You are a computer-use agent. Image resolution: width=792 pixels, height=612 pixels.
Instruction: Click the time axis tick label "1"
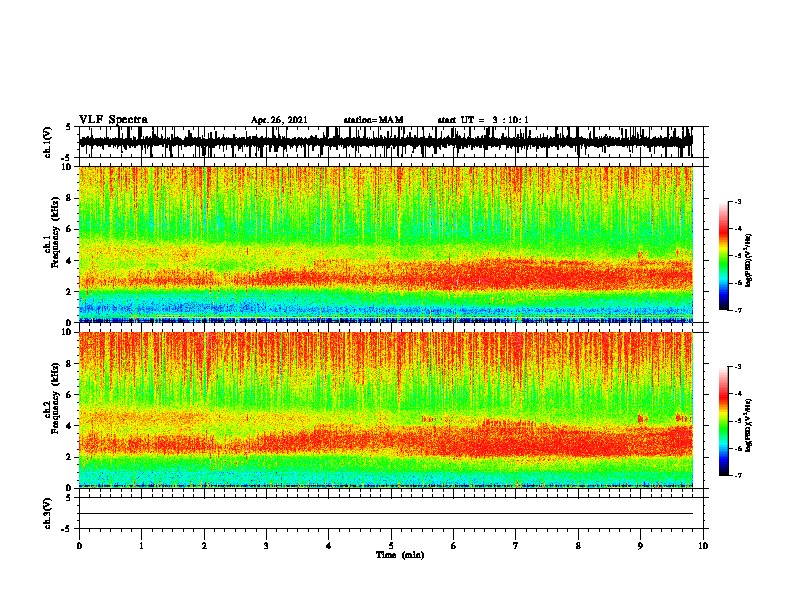pyautogui.click(x=141, y=546)
